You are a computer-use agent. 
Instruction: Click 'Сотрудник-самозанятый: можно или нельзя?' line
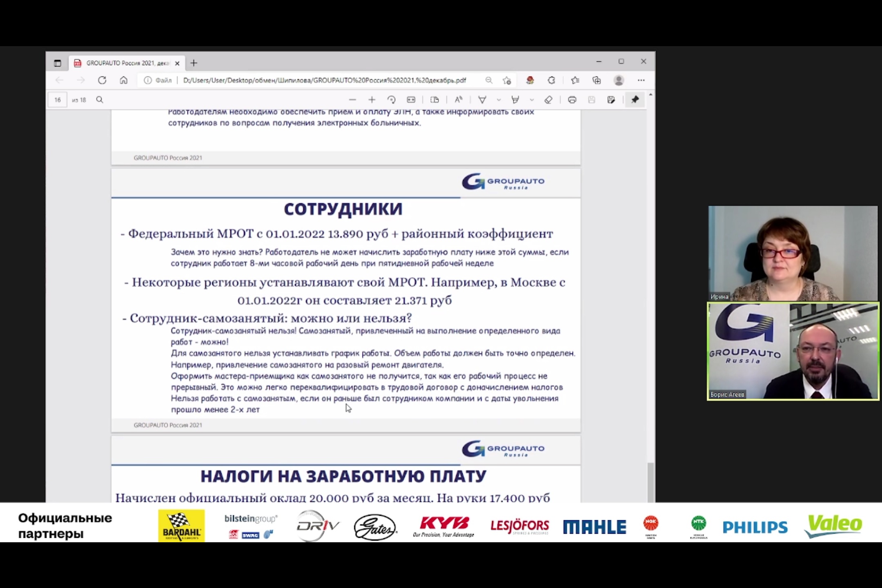[x=267, y=318]
